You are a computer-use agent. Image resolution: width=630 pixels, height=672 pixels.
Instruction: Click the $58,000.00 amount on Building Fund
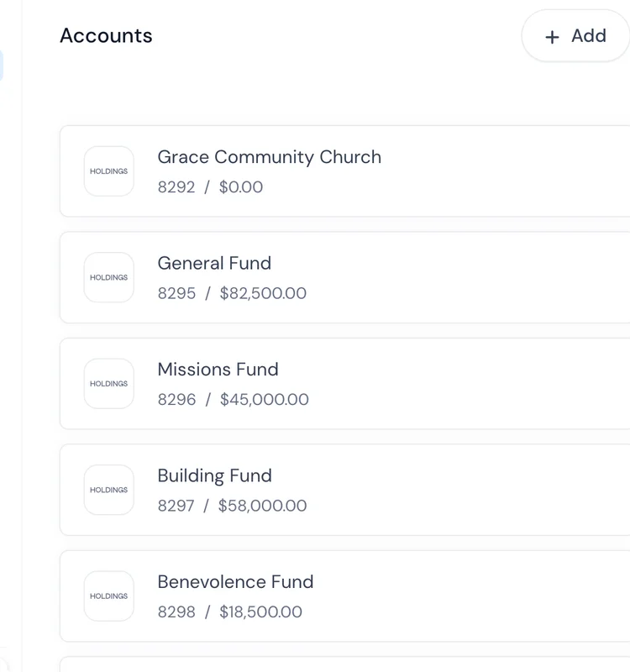coord(264,505)
